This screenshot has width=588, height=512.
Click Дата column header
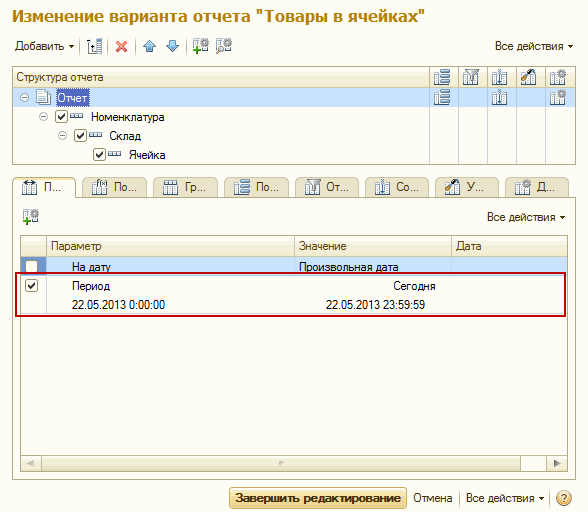point(509,246)
